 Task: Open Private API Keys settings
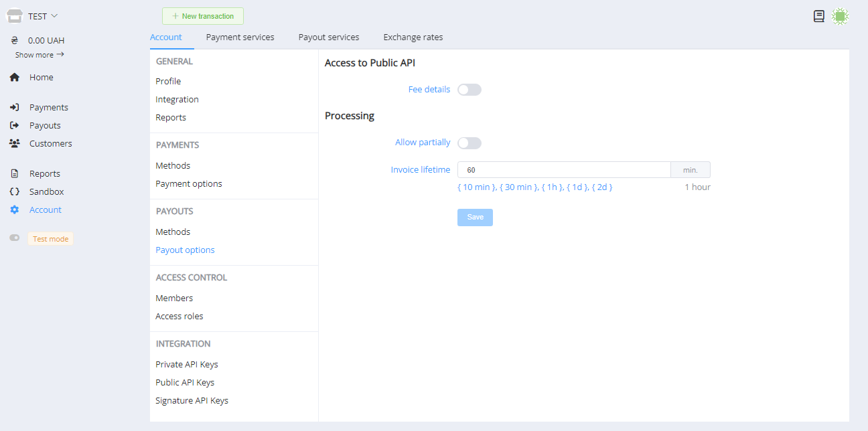click(187, 365)
